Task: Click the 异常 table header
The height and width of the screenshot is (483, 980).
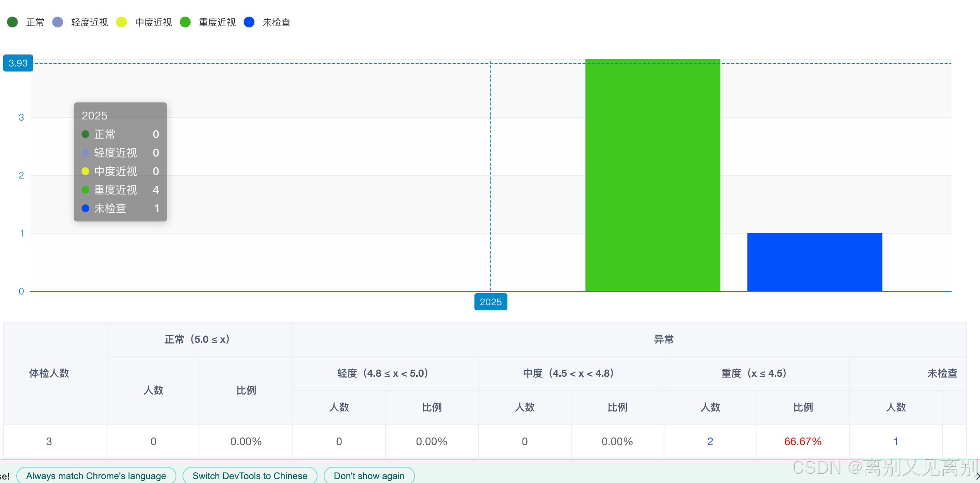Action: pos(664,339)
